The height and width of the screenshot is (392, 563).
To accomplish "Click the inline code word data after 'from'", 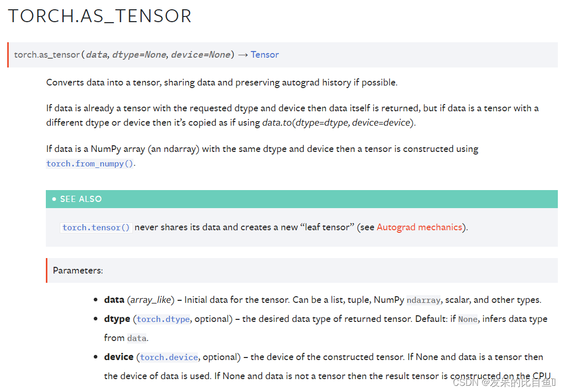I will (x=137, y=338).
